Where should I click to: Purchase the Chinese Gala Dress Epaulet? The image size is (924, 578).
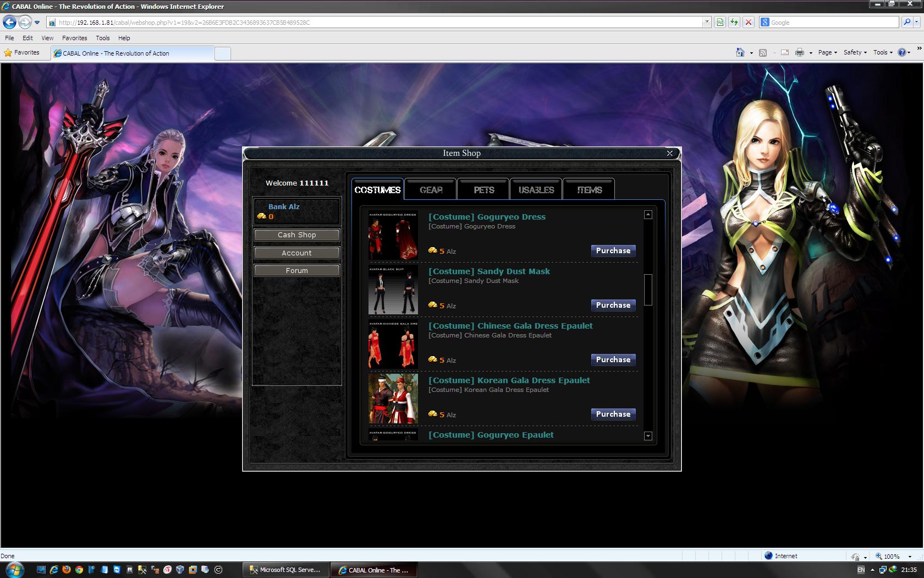click(613, 359)
